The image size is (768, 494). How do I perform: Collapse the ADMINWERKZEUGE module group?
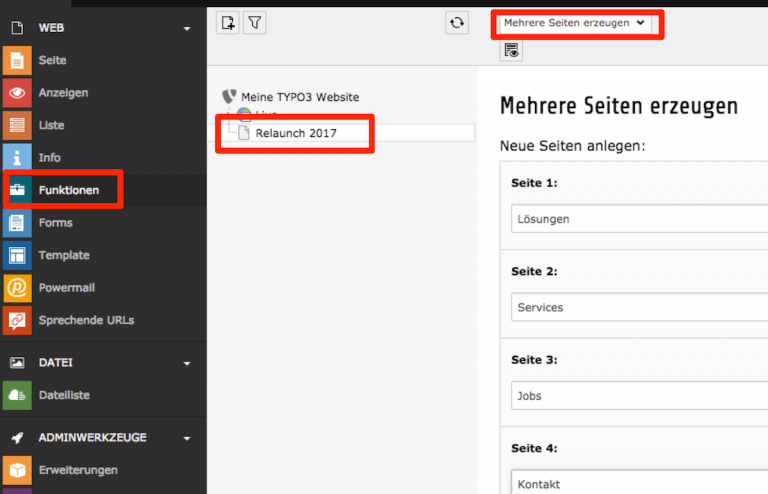(x=187, y=438)
